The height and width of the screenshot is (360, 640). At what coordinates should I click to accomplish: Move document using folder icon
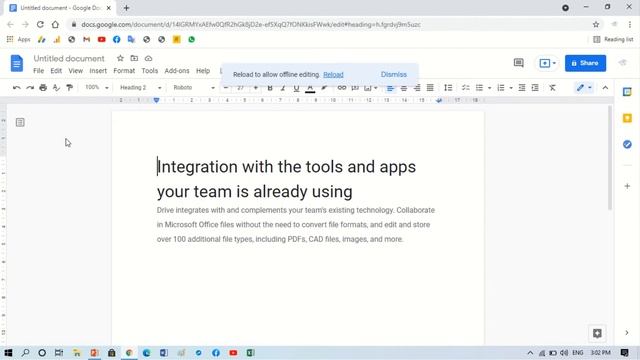click(x=134, y=58)
